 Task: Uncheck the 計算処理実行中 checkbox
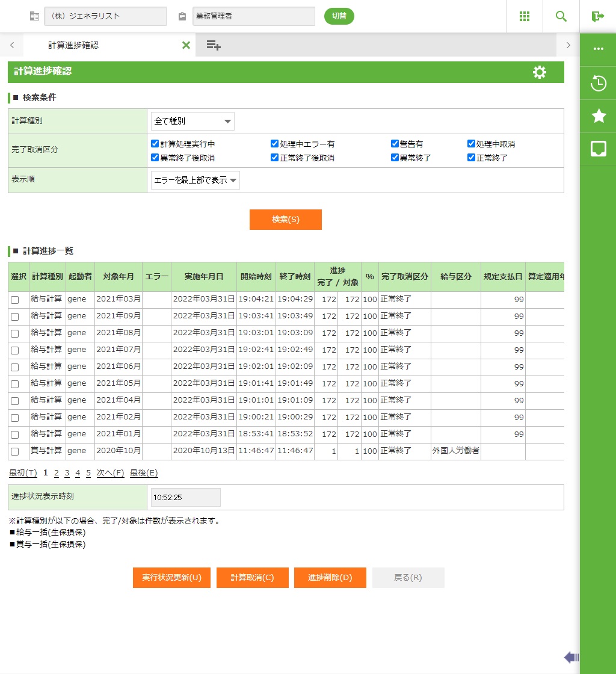point(155,144)
